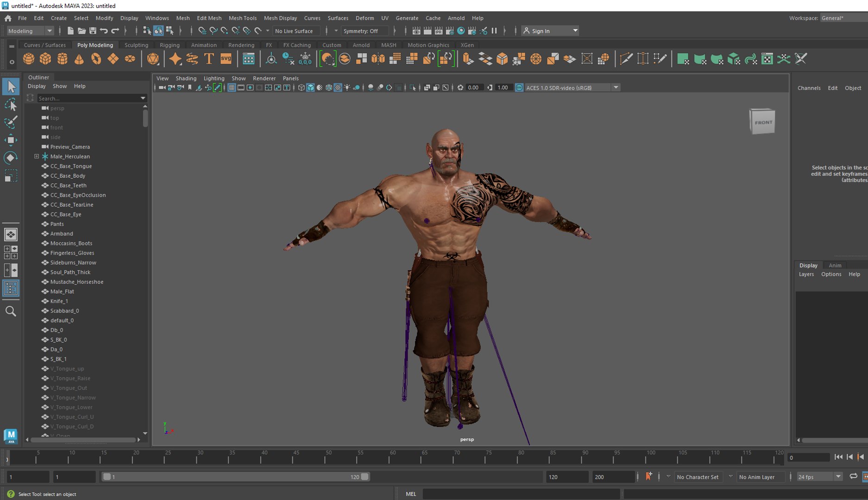Image resolution: width=868 pixels, height=500 pixels.
Task: Click the time slider at frame 60
Action: [x=393, y=458]
